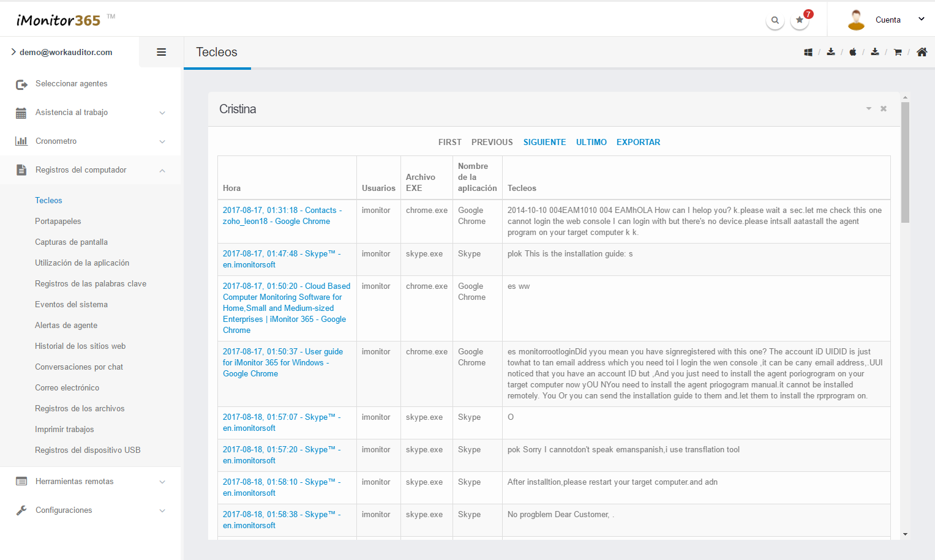The image size is (935, 560).
Task: Open the 01:31:18 Contacts log entry
Action: (x=282, y=215)
